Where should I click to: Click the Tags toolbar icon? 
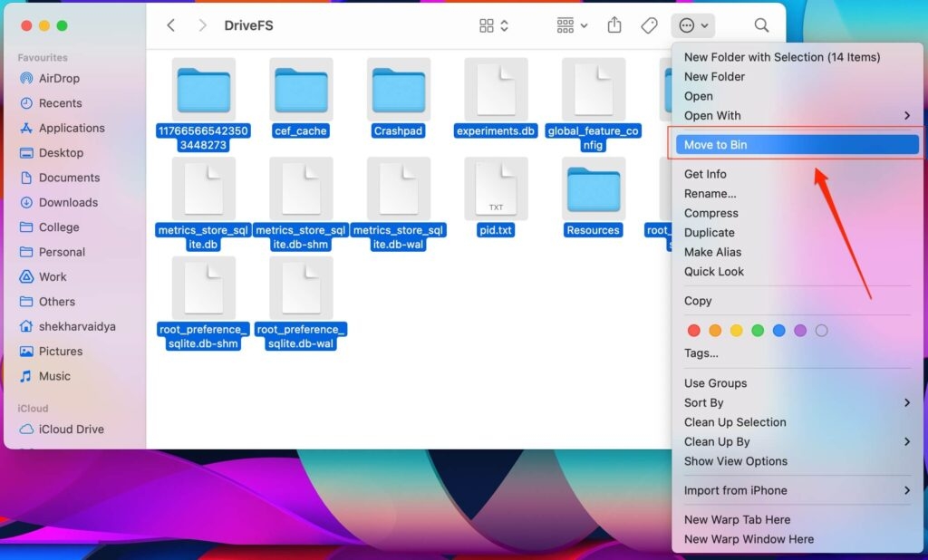click(x=649, y=25)
